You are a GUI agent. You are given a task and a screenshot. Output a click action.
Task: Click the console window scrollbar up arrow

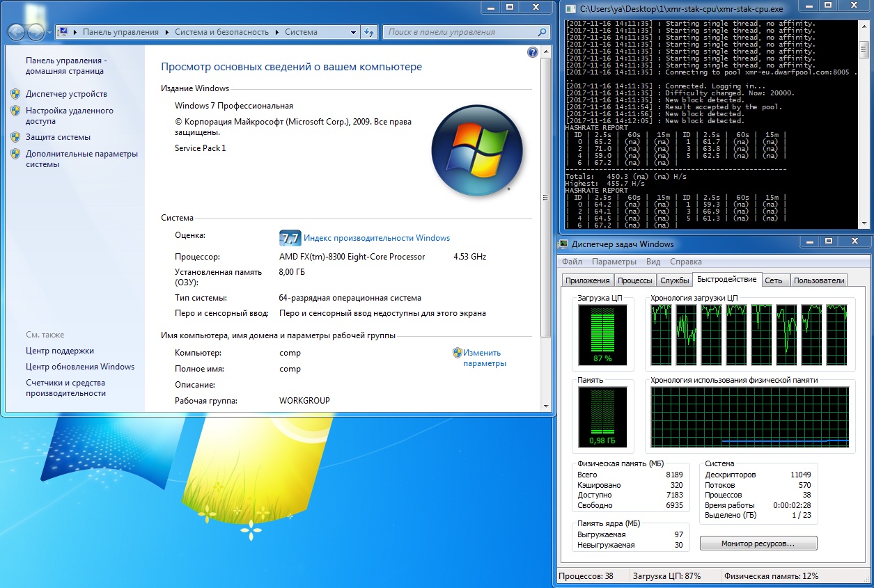coord(864,24)
